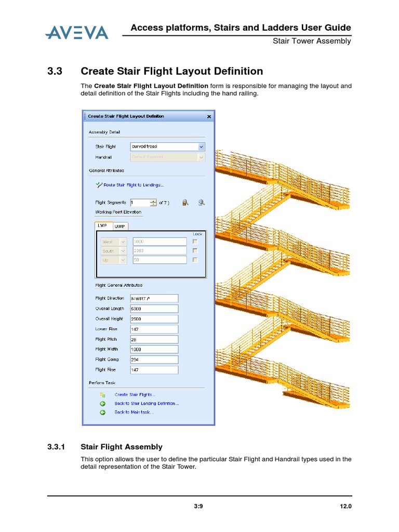This screenshot has height=532, width=399.
Task: Click the 'Working Point Elevation' label
Action: 118,212
